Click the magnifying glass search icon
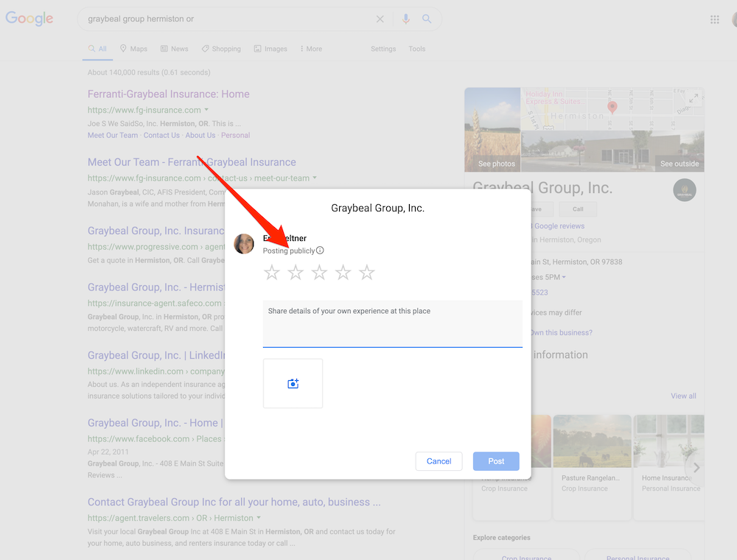This screenshot has height=560, width=737. coord(427,19)
